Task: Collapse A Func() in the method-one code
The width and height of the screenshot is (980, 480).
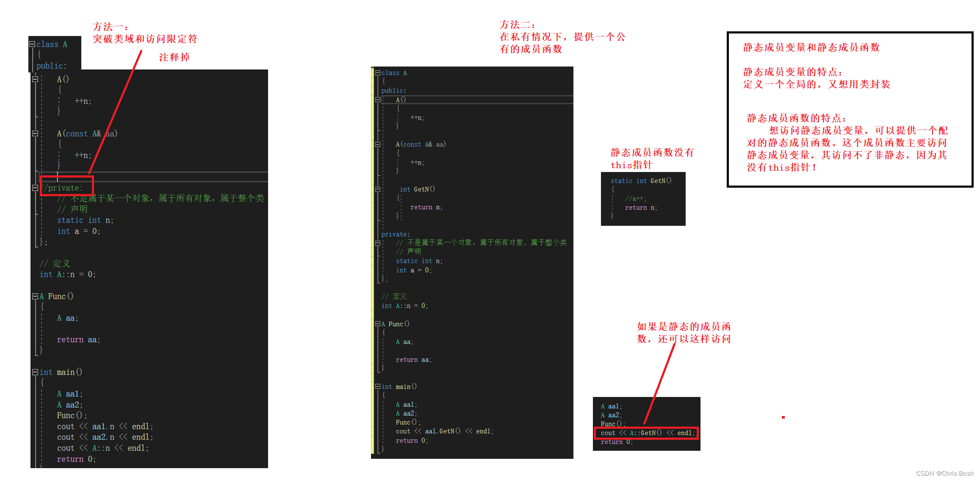Action: pos(35,296)
